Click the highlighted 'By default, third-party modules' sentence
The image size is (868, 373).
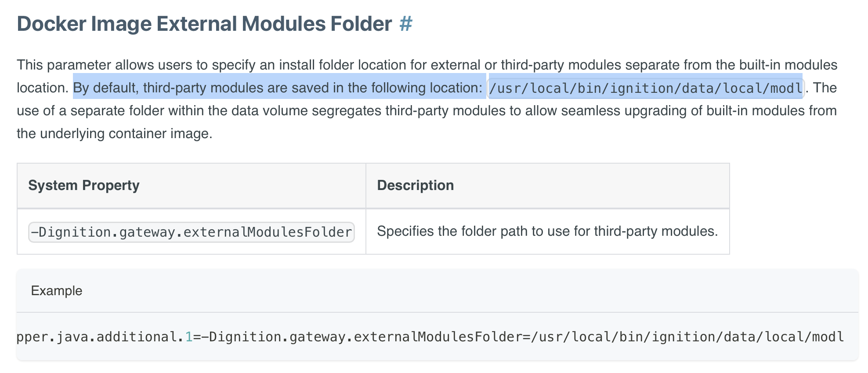(x=278, y=88)
